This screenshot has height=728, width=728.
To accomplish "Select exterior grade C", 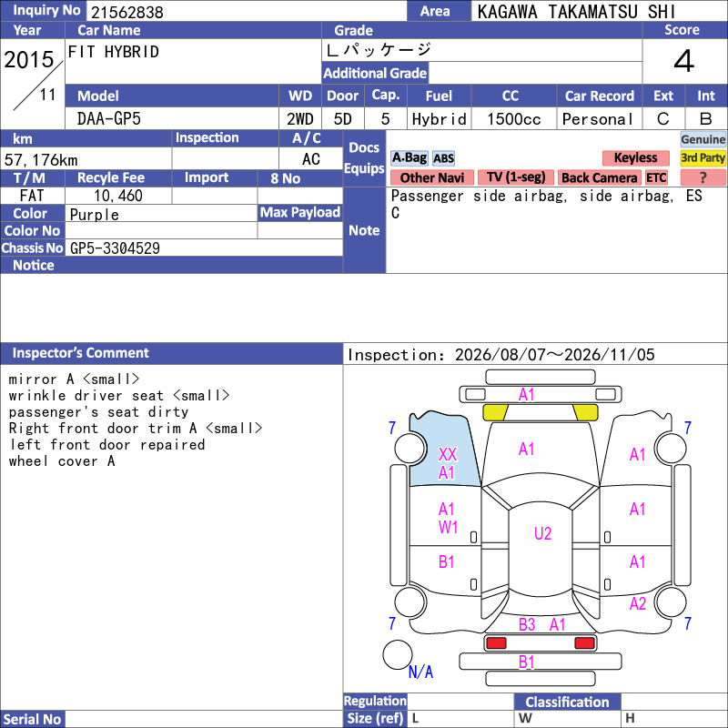I will (663, 119).
